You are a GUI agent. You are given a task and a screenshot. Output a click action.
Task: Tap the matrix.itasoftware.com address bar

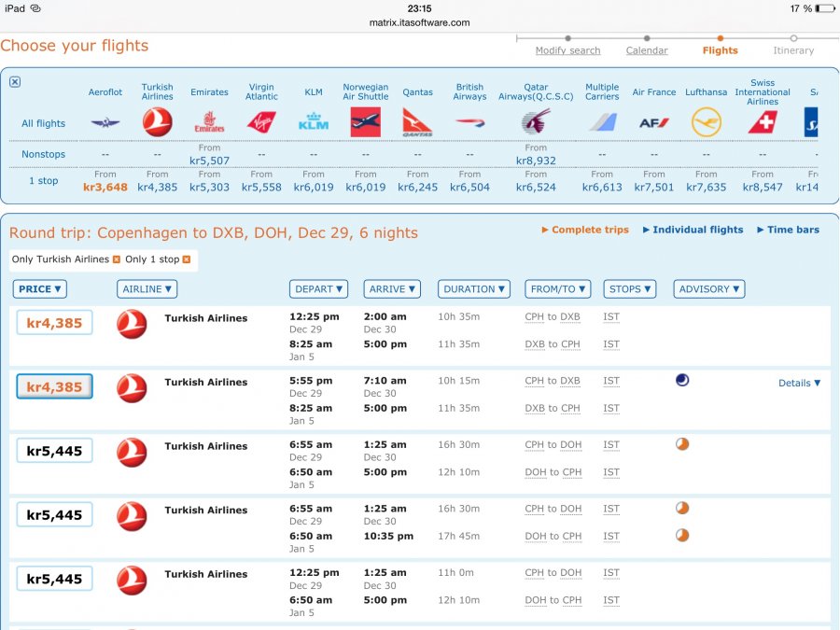click(x=420, y=22)
